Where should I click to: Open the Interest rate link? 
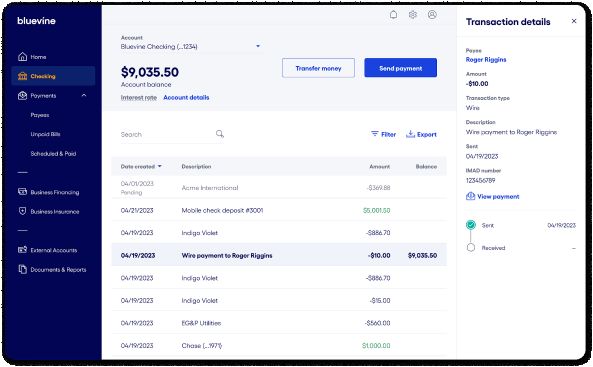138,98
